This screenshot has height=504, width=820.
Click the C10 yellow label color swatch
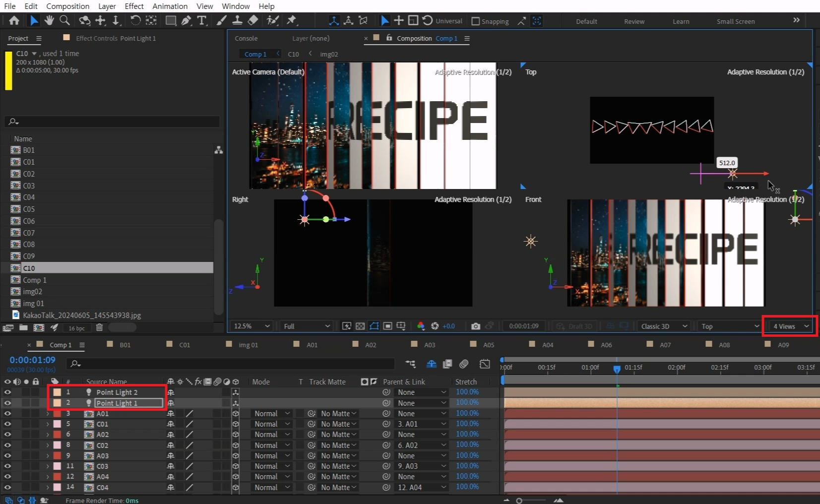pos(8,70)
